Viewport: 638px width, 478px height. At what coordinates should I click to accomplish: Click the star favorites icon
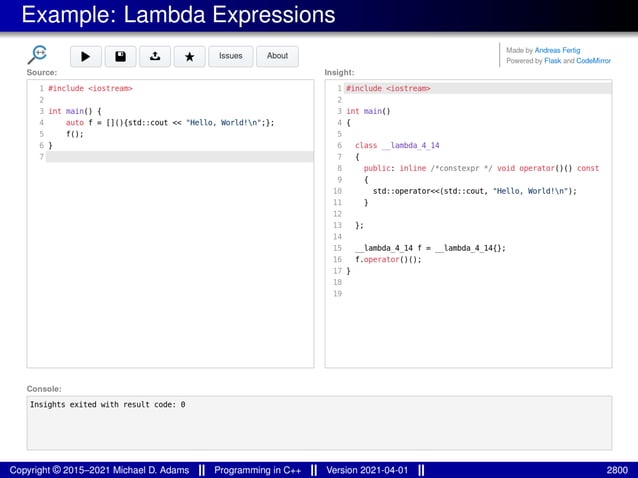[x=190, y=57]
